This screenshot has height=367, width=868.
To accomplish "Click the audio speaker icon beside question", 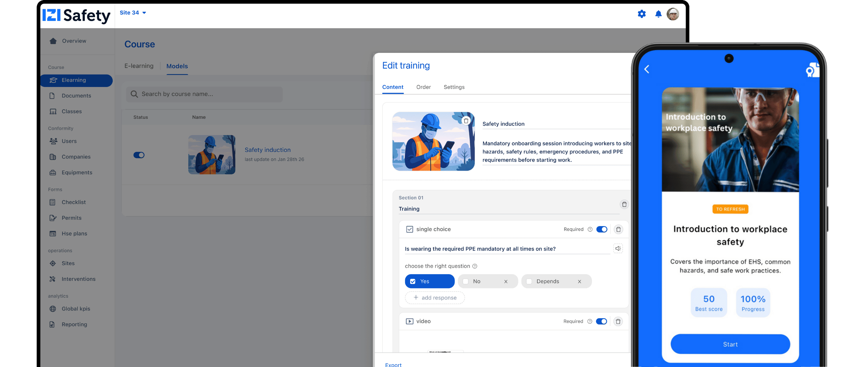I will coord(618,248).
